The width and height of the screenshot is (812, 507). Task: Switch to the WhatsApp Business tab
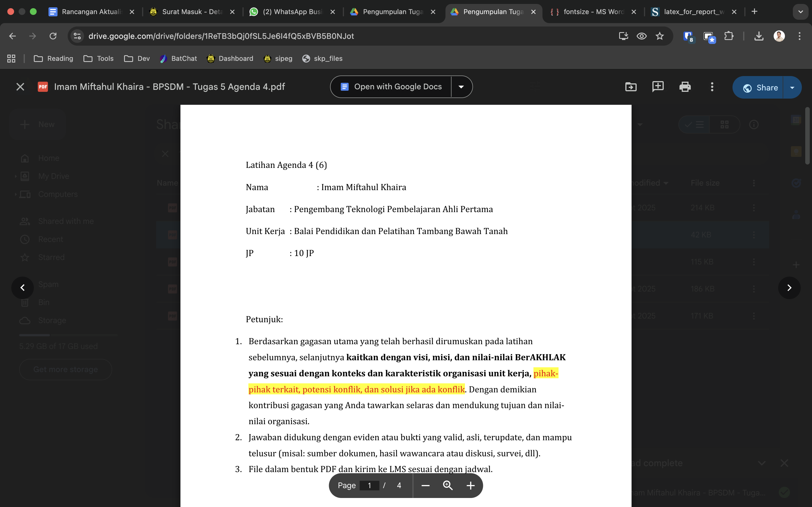coord(292,12)
